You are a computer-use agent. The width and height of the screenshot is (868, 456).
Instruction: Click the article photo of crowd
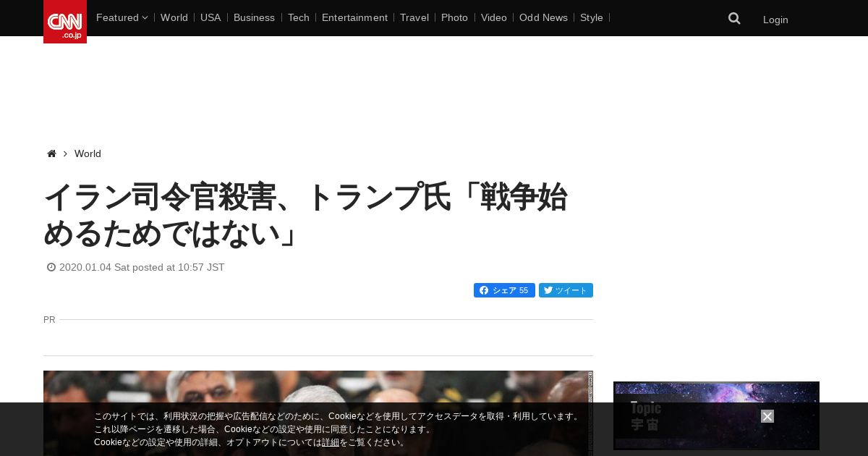coord(318,413)
